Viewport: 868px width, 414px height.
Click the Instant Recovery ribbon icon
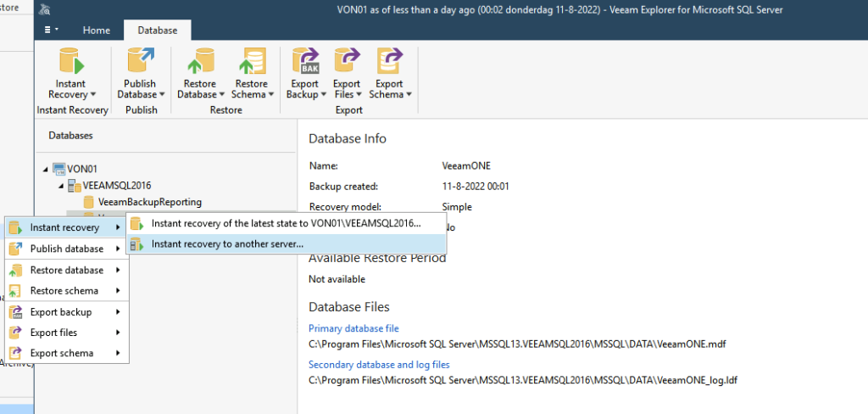70,63
